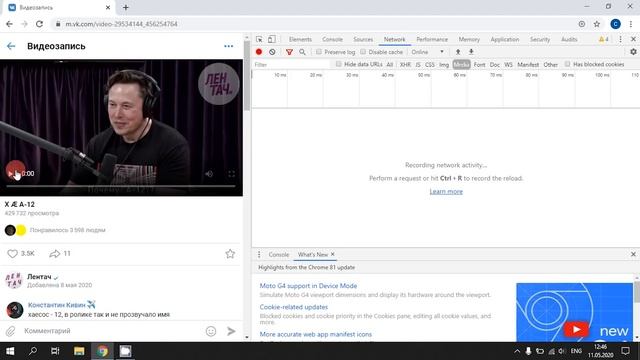Close the DevTools panel
Image resolution: width=640 pixels, height=360 pixels.
[633, 39]
